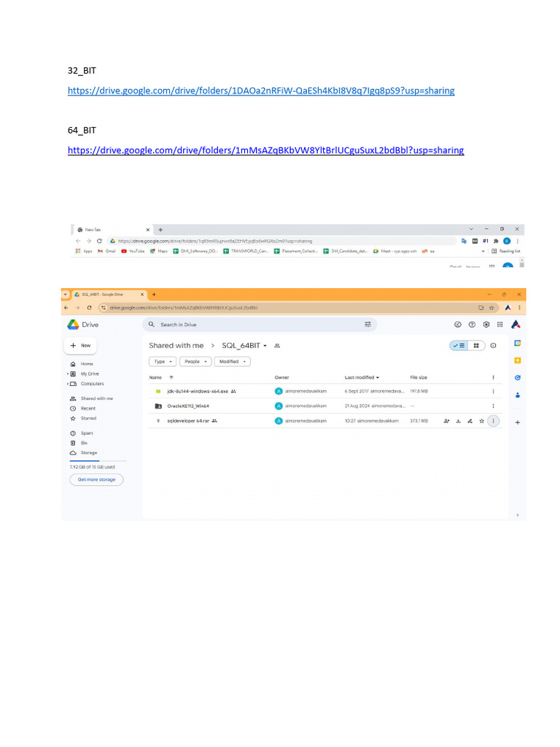Switch to list layout view

459,345
